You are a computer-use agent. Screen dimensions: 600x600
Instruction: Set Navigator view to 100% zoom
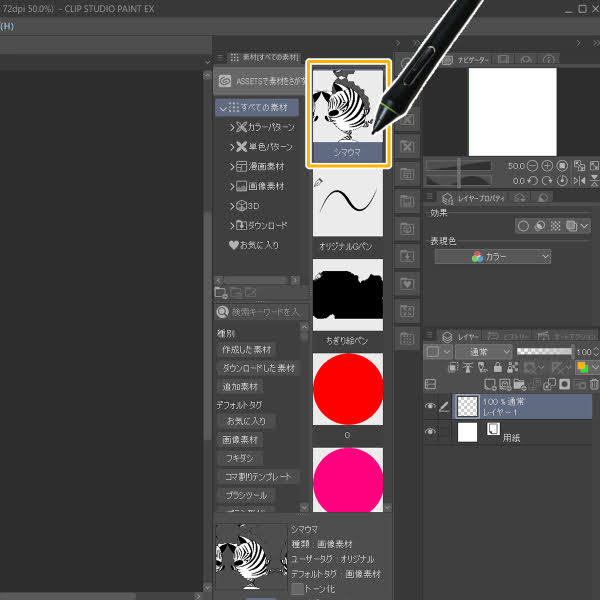(x=562, y=166)
